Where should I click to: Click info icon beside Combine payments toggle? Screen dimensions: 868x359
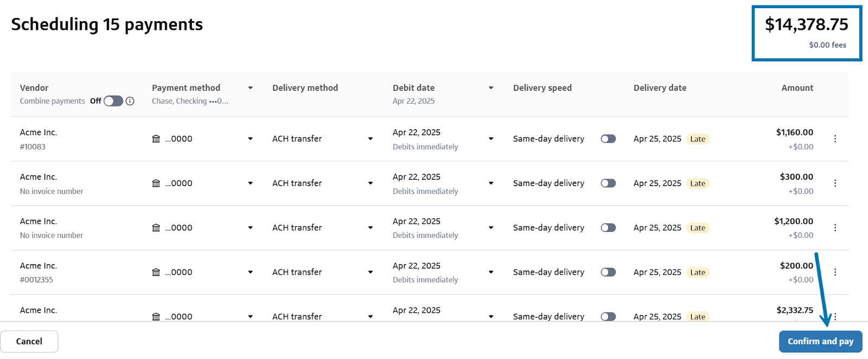[x=130, y=101]
